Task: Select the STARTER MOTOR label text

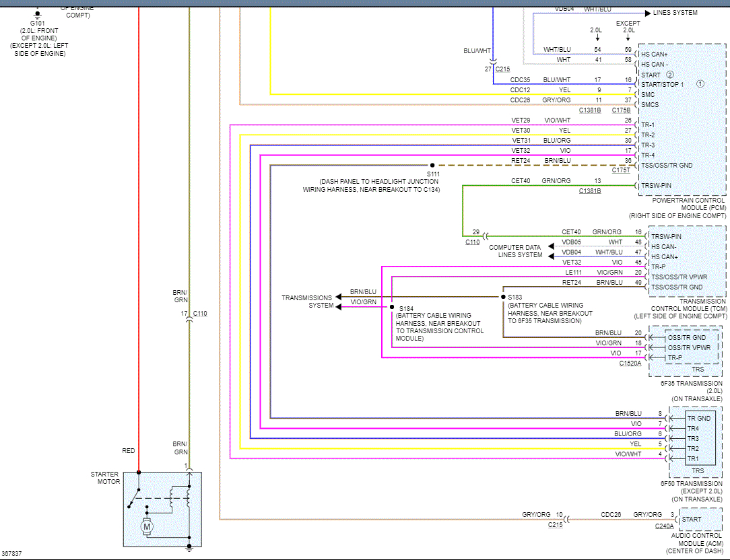Action: pos(105,478)
